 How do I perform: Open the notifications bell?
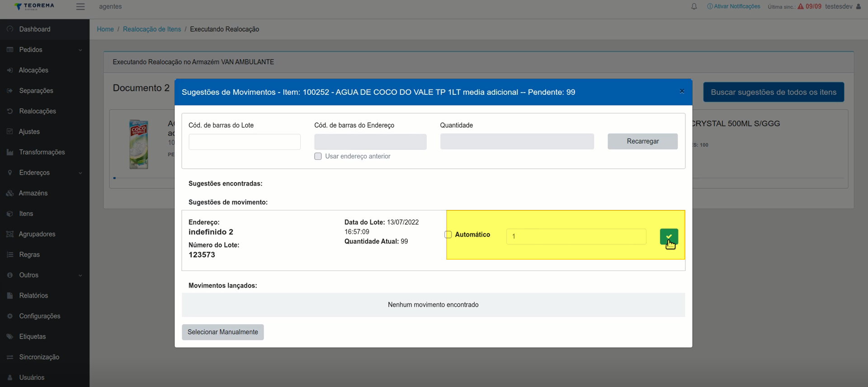[x=694, y=6]
